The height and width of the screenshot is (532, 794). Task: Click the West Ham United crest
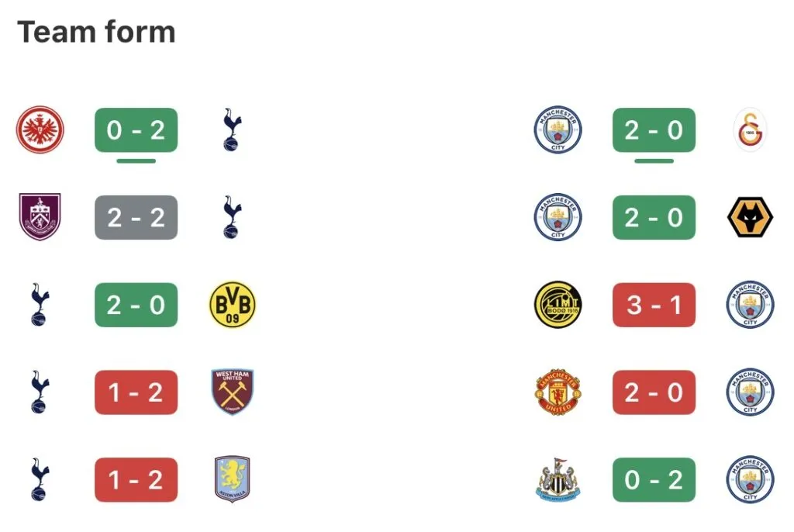tap(232, 392)
